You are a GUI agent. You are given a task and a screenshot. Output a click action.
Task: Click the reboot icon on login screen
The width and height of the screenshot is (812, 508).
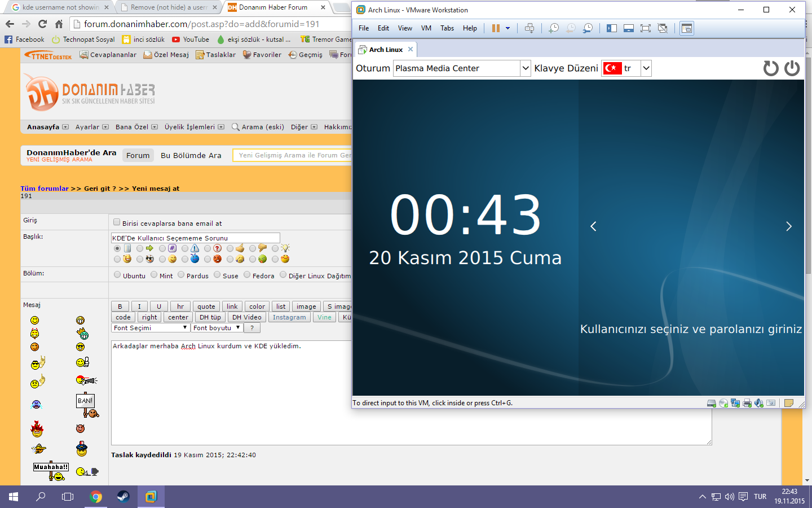pos(770,68)
